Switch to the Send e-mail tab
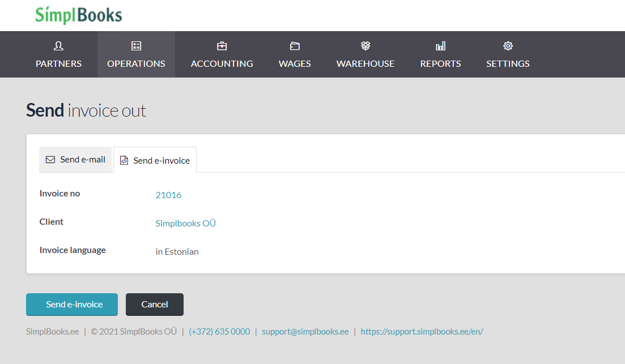Viewport: 625px width, 364px height. click(x=75, y=160)
